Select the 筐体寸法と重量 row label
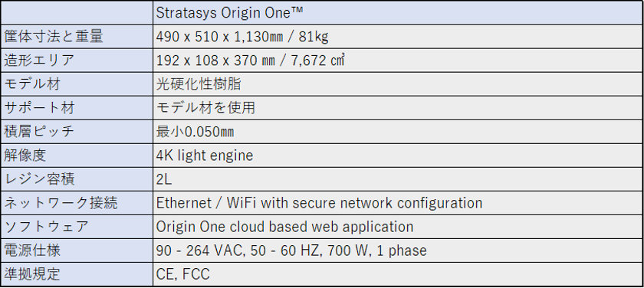The width and height of the screenshot is (644, 288). [77, 37]
